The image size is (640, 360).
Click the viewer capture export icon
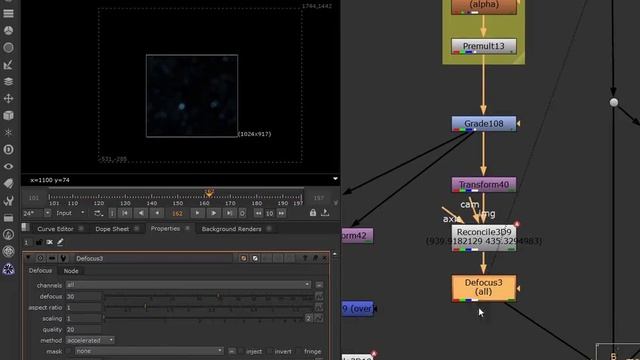pos(325,213)
